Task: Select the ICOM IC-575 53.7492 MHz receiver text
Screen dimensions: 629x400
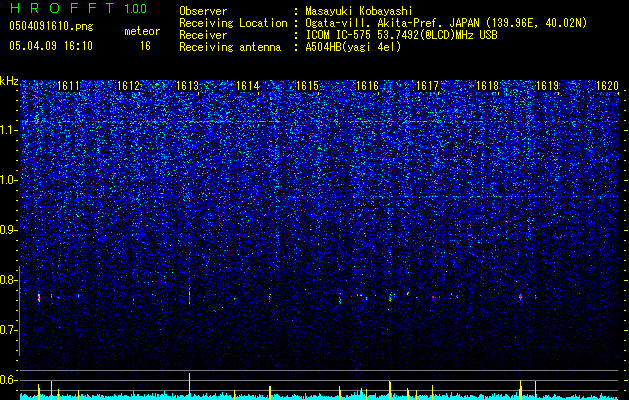Action: tap(401, 35)
